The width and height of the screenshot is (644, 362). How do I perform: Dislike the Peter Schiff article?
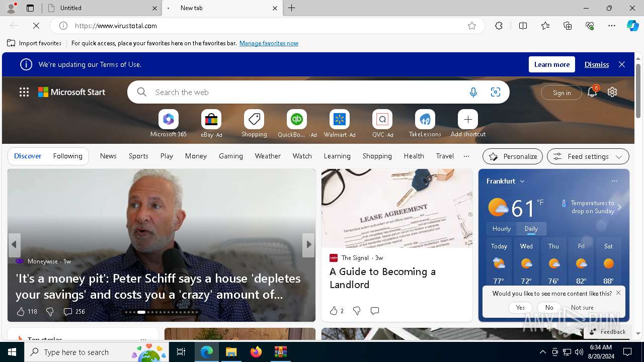click(x=50, y=312)
